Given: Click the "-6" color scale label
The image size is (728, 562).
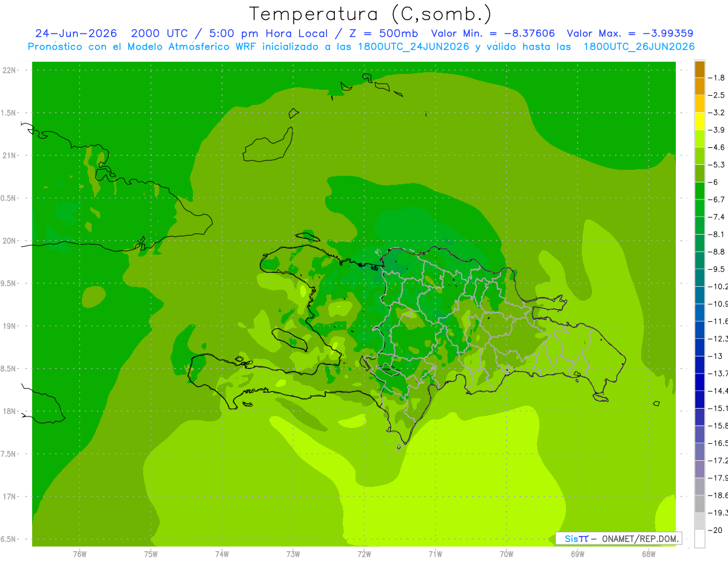Looking at the screenshot, I should pyautogui.click(x=714, y=182).
